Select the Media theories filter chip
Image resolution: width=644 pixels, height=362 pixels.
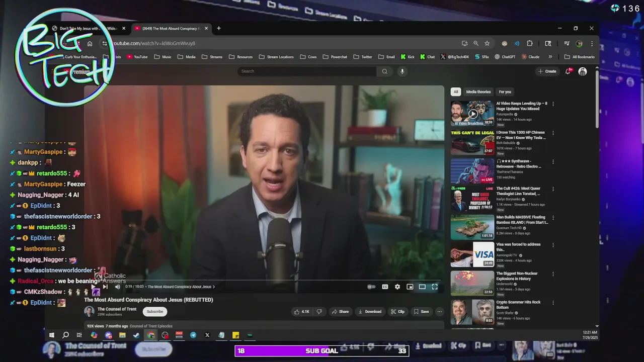point(478,92)
